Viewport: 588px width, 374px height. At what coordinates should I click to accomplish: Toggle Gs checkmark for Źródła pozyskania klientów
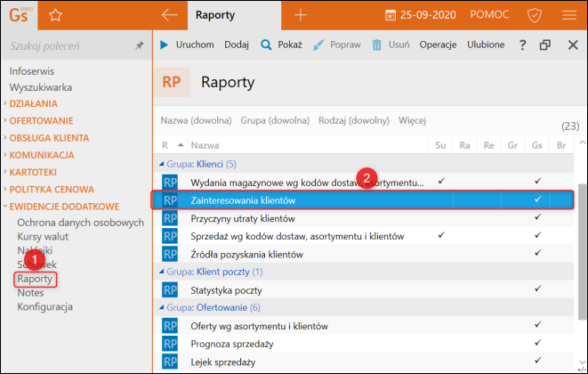(538, 253)
